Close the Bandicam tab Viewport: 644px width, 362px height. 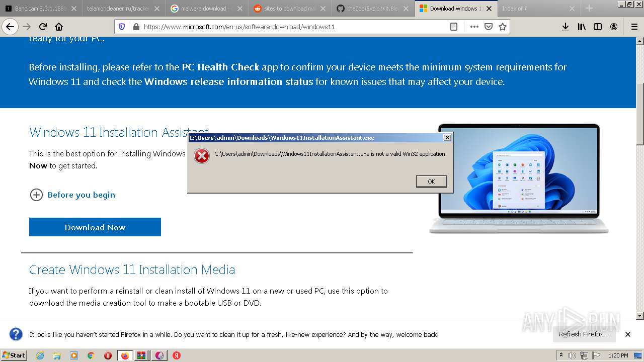coord(74,9)
